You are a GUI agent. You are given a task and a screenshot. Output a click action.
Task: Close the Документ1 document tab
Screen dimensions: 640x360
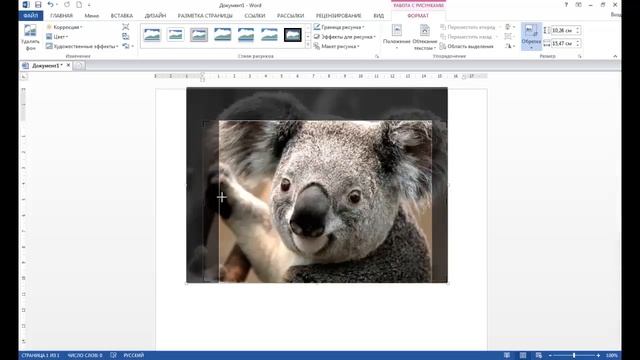pos(68,65)
